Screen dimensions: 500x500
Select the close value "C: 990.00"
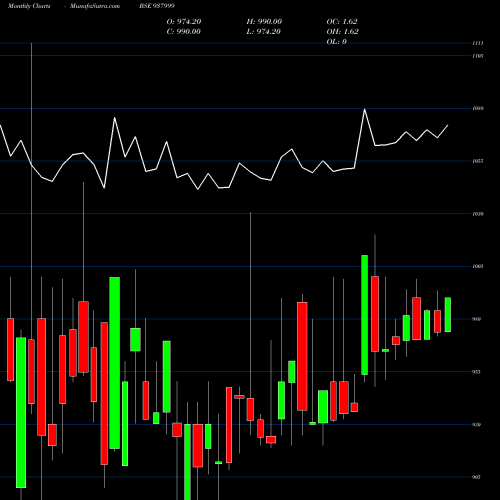(x=184, y=32)
